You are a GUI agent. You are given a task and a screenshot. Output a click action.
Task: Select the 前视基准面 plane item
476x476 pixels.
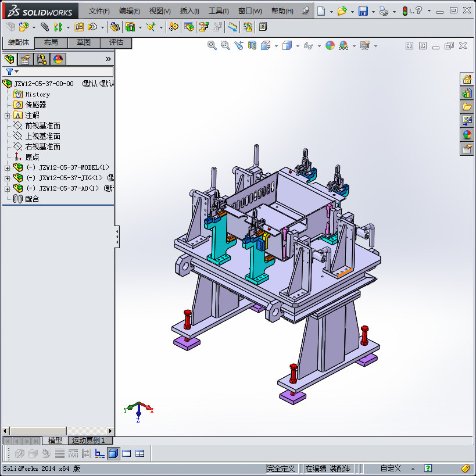(x=42, y=126)
